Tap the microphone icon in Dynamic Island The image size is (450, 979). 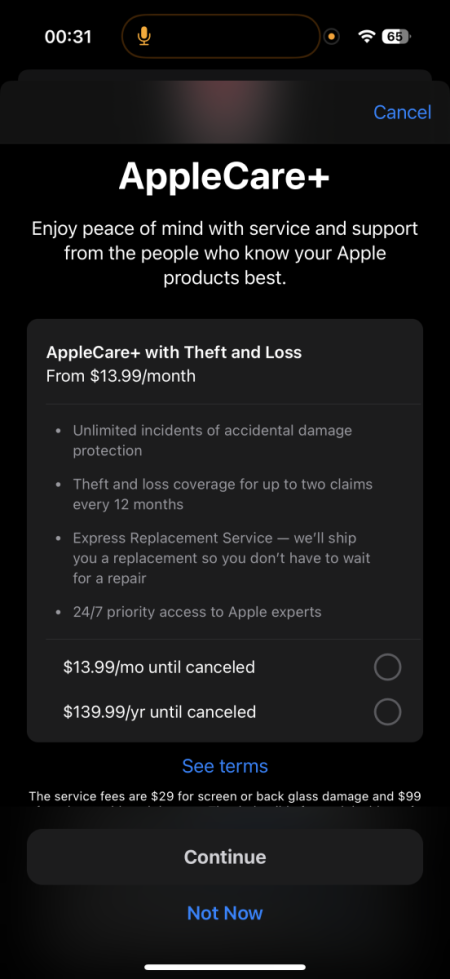coord(144,36)
